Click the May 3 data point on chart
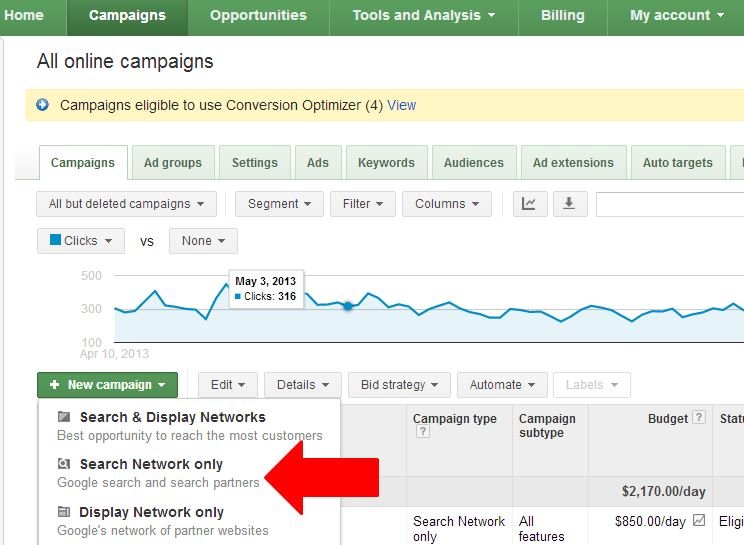Image resolution: width=744 pixels, height=545 pixels. [x=348, y=306]
